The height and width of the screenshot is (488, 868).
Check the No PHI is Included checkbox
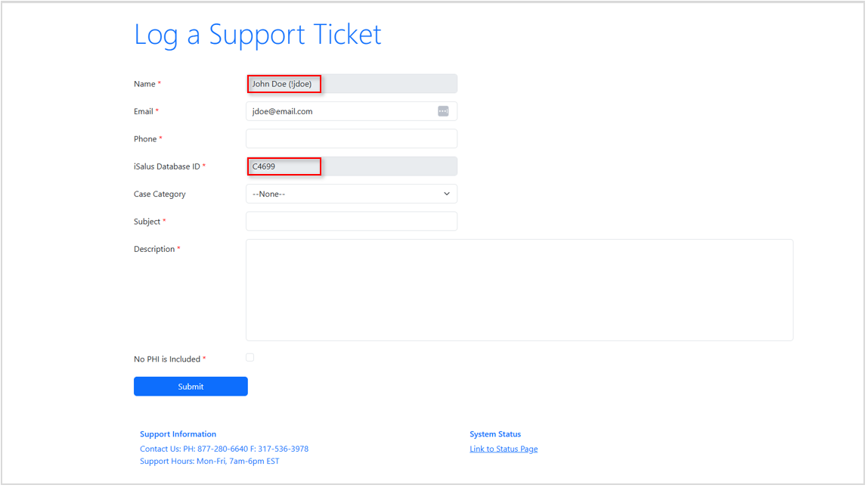coord(250,357)
